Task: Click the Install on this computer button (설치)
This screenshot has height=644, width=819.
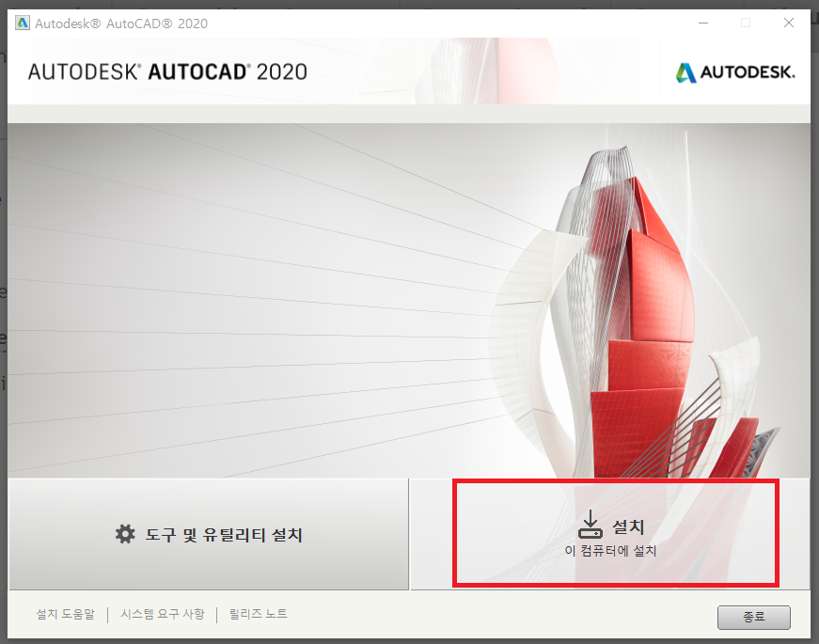Action: pyautogui.click(x=610, y=534)
